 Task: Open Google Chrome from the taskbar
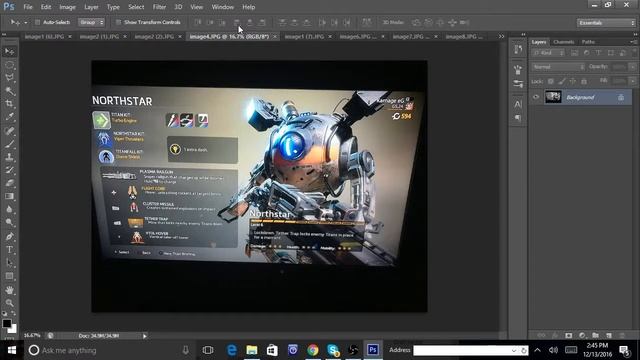pos(313,350)
